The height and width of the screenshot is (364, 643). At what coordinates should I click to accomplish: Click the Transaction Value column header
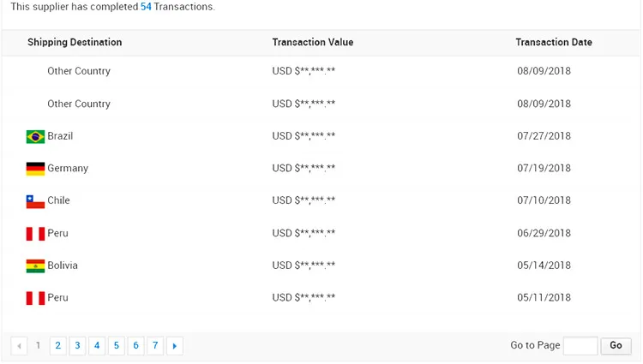[x=313, y=43]
